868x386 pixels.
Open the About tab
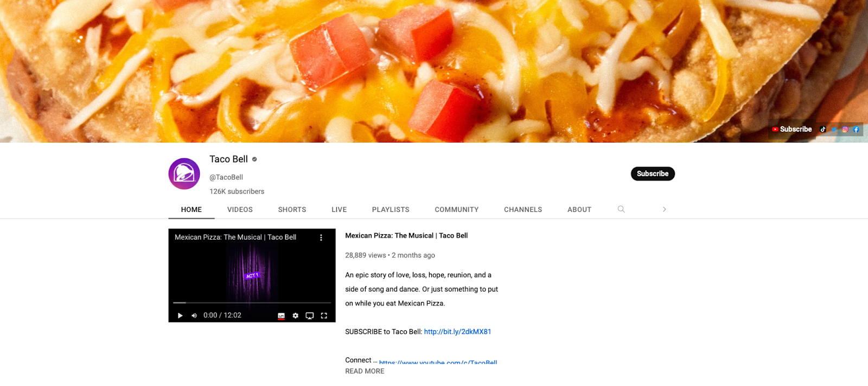click(x=579, y=209)
